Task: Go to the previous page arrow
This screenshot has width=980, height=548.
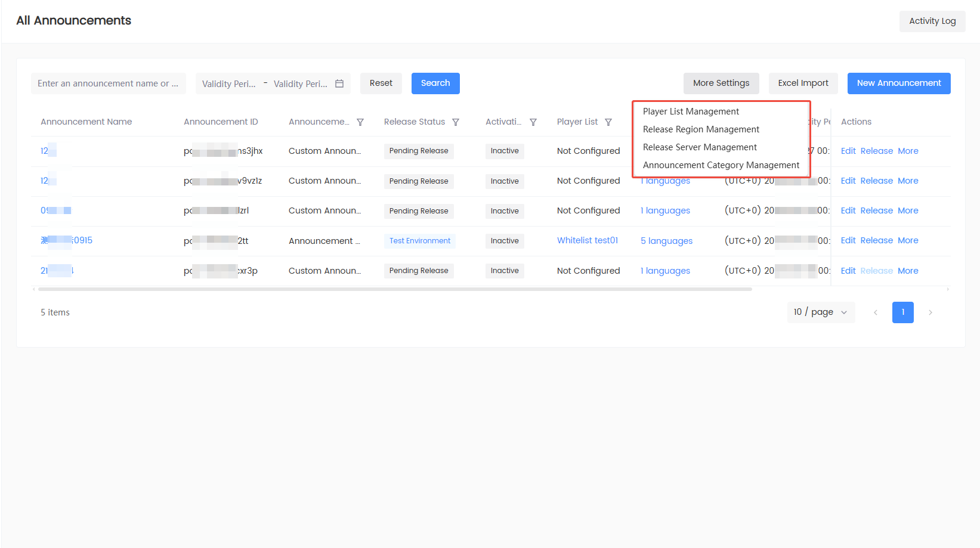Action: click(x=876, y=312)
